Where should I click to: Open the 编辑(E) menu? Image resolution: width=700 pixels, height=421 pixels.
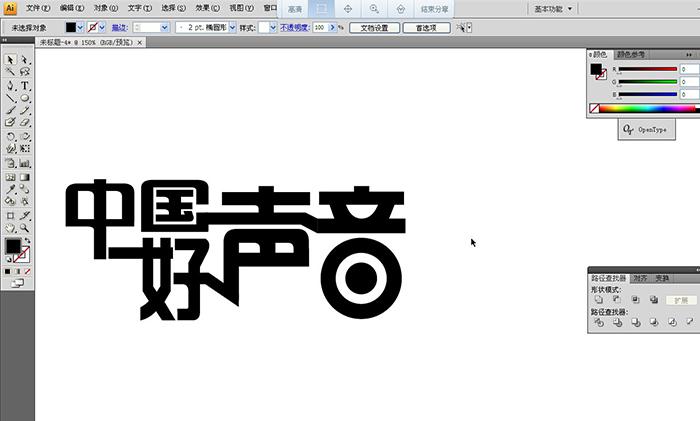coord(72,8)
